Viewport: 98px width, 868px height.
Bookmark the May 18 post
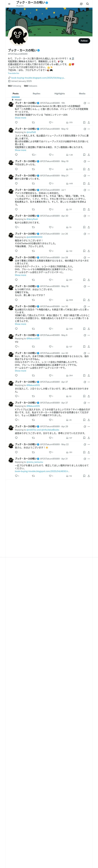tap(84, 300)
